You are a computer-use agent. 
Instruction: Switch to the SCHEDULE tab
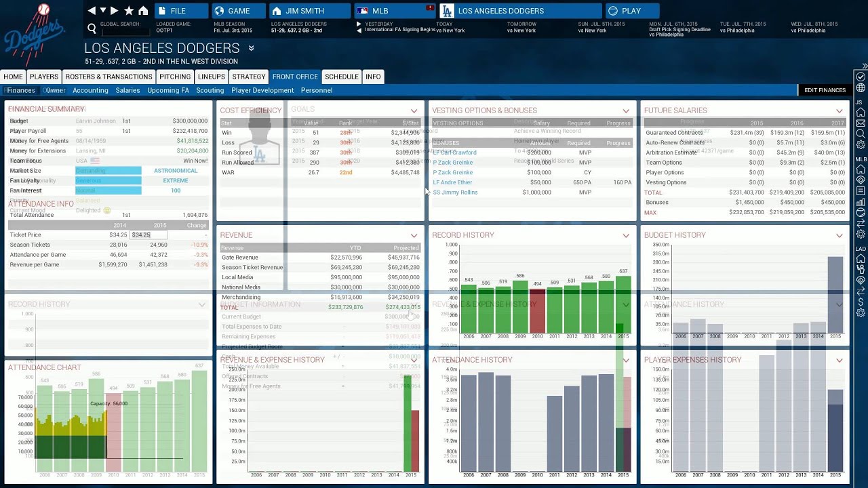[342, 77]
